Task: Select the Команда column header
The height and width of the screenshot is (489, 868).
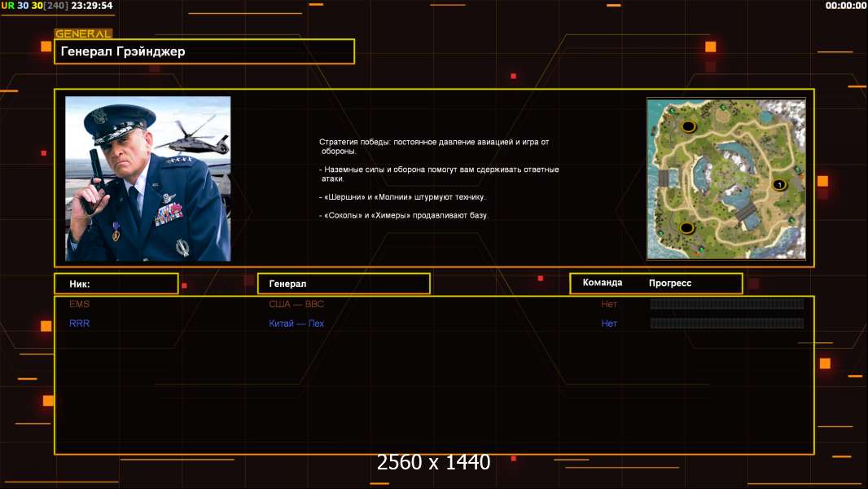Action: [603, 283]
